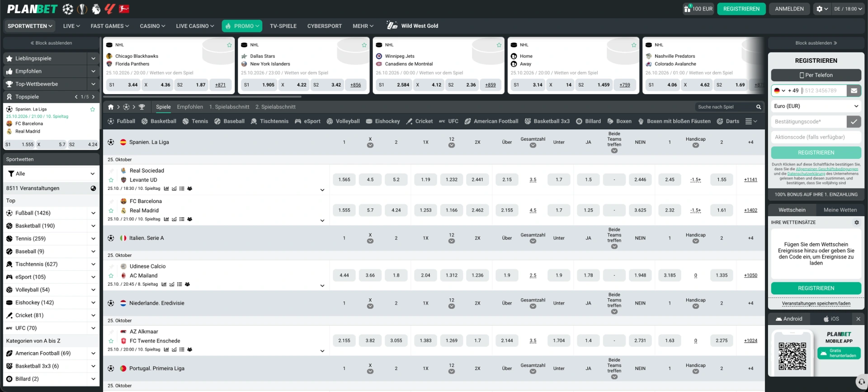Expand more markets for FC Barcelona vs Real Madrid
868x392 pixels.
(x=322, y=221)
